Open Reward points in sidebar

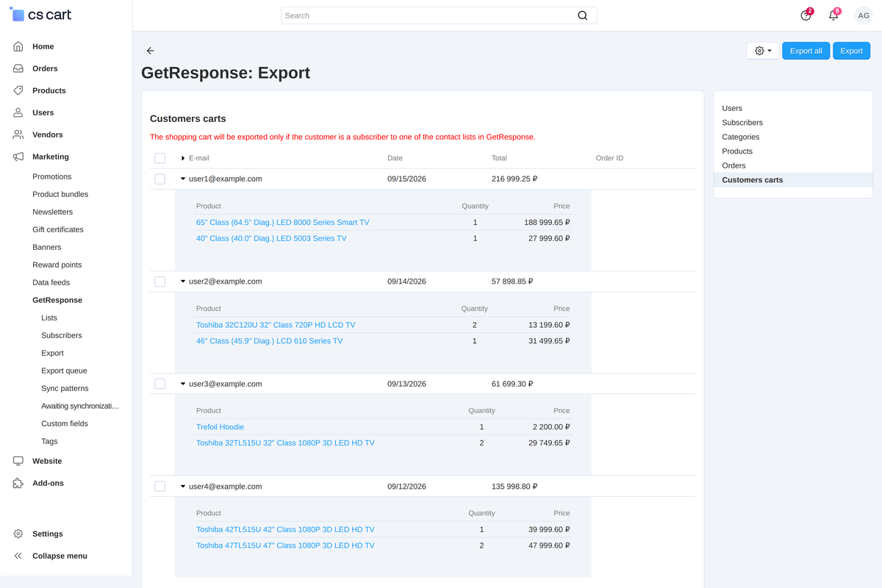[x=57, y=265]
